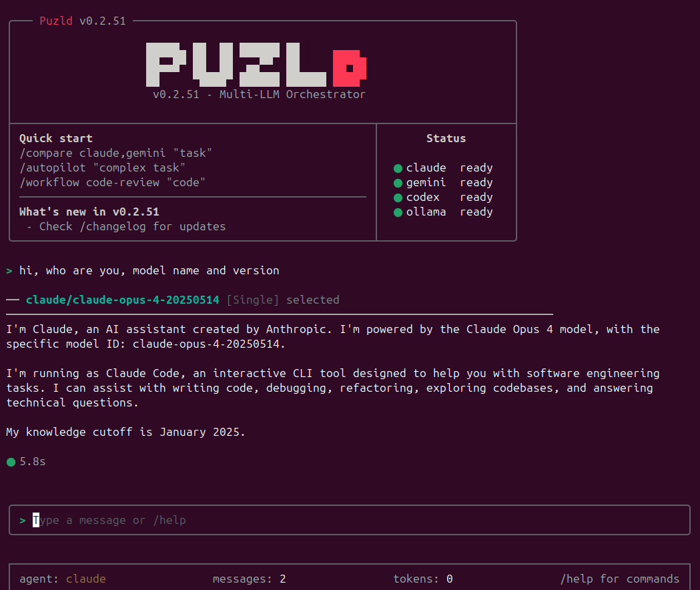This screenshot has width=700, height=590.
Task: Click the PUZLD pixel logo
Action: (256, 65)
